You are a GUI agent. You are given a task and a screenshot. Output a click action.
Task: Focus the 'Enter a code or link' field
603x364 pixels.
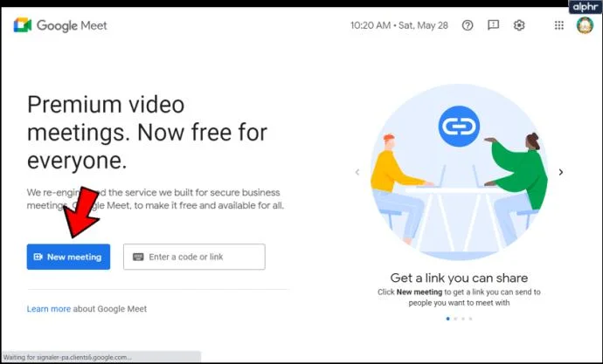point(194,257)
